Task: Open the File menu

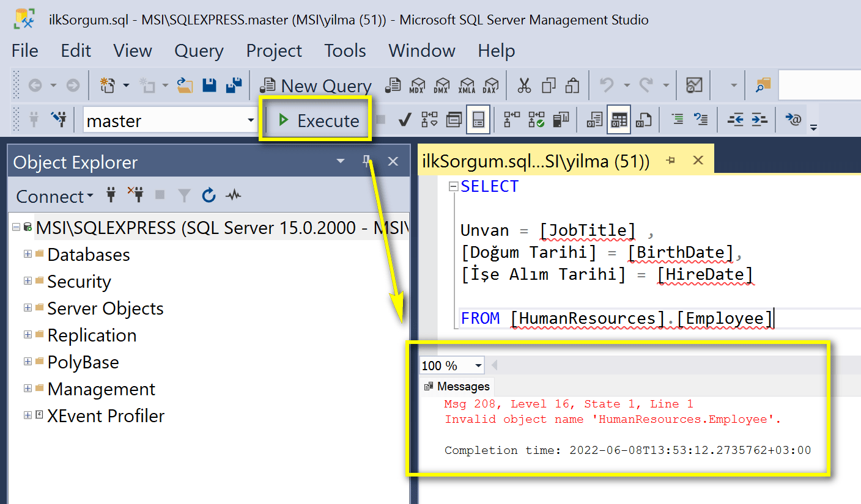Action: click(x=25, y=51)
